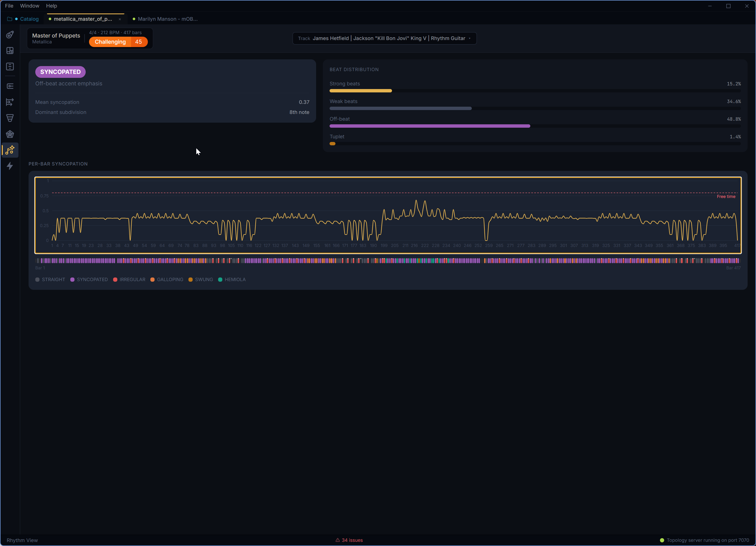Close the metallica_master_of_p... tab
The image size is (756, 546).
[120, 19]
